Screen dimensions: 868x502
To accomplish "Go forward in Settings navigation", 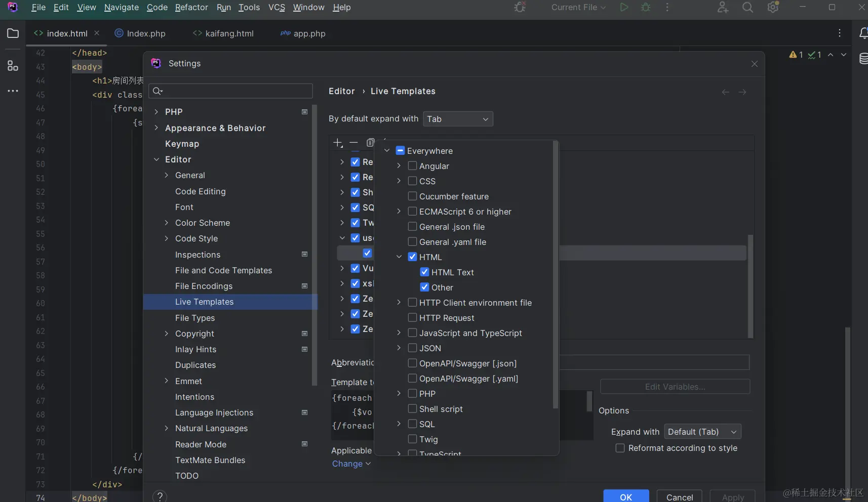I will 742,92.
